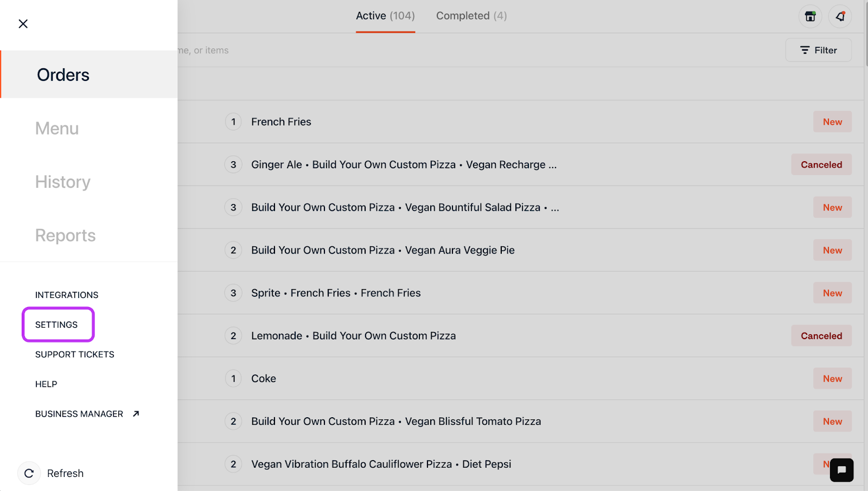Open the Settings page
This screenshot has height=491, width=868.
[56, 324]
